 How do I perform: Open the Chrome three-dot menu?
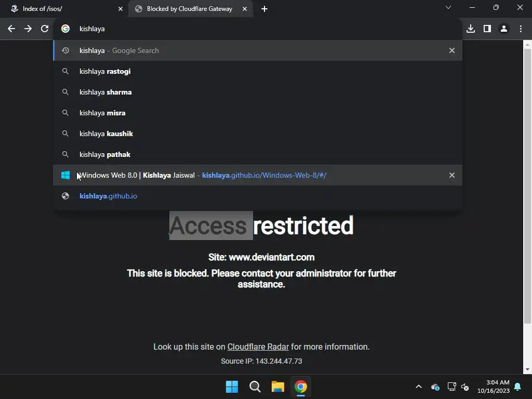coord(521,29)
